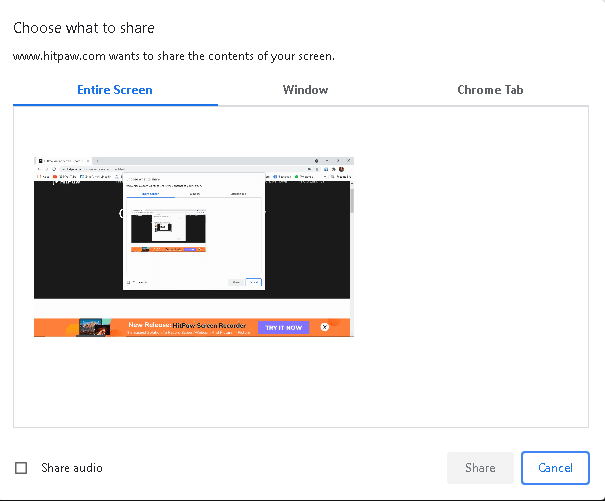The image size is (605, 501).
Task: Click the nested inner thumbnail in preview
Action: (168, 228)
